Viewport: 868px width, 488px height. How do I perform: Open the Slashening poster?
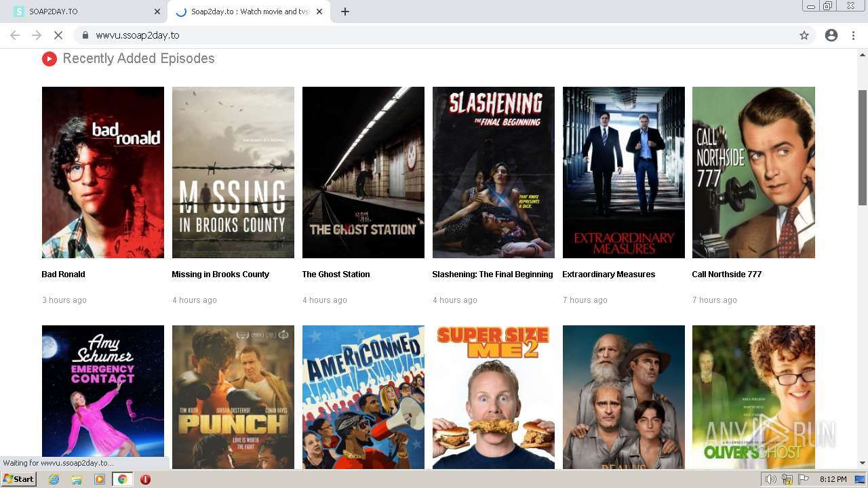pyautogui.click(x=494, y=172)
